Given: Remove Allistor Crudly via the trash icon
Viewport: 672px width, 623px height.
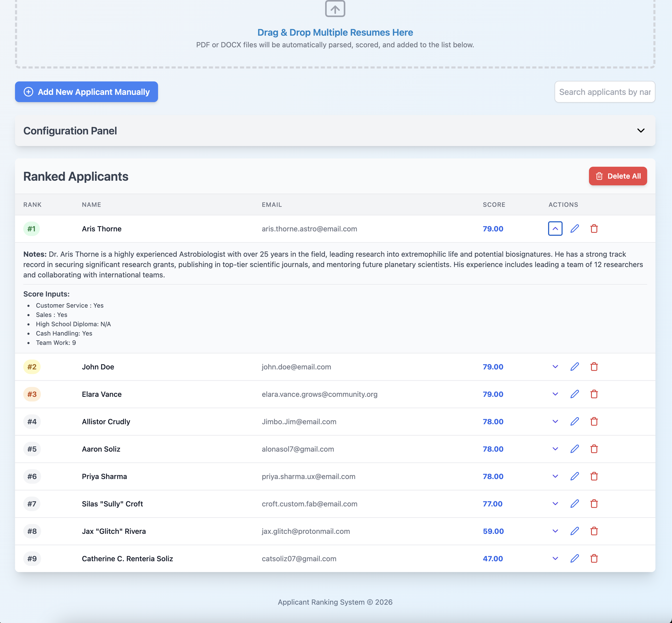Looking at the screenshot, I should click(594, 422).
